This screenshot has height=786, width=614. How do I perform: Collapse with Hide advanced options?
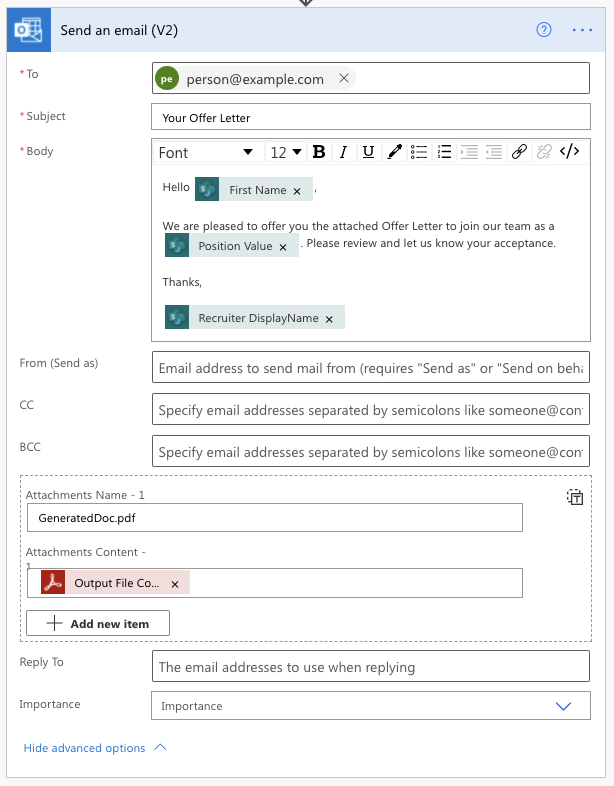pyautogui.click(x=95, y=748)
